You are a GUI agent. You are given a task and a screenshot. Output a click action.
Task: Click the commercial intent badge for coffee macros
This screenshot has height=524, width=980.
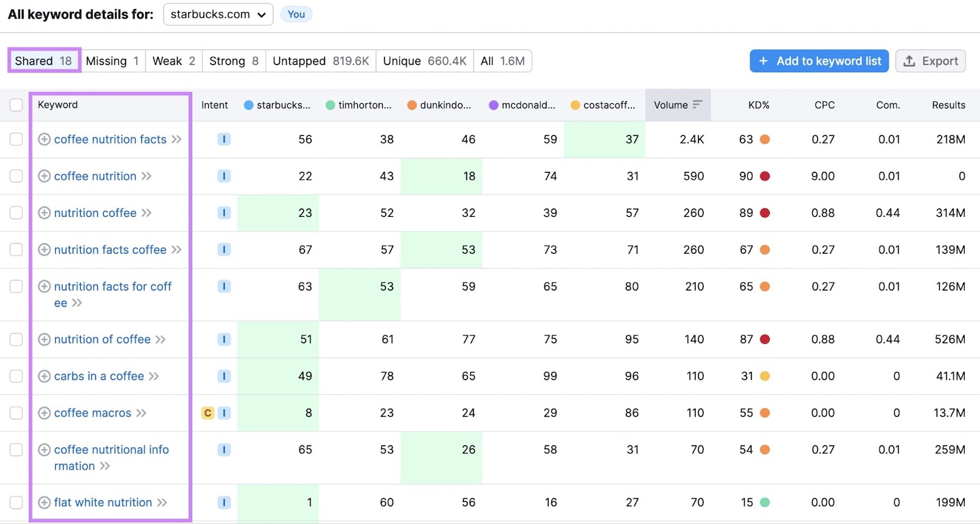tap(208, 413)
